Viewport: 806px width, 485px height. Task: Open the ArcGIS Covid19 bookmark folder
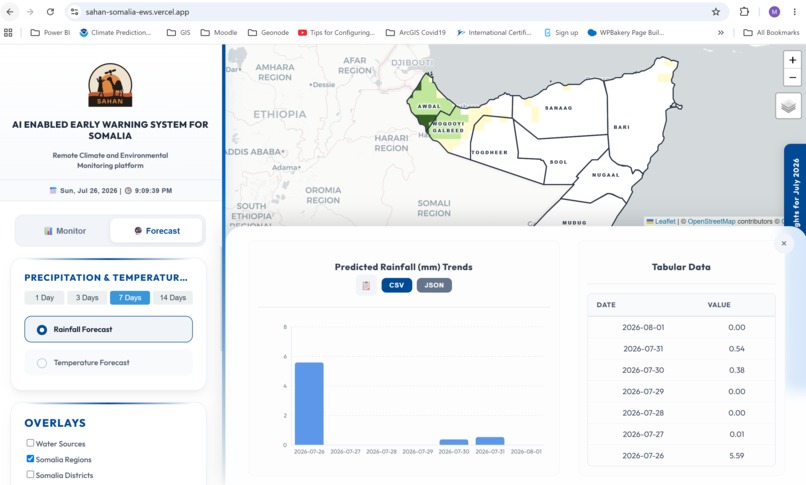[x=416, y=32]
